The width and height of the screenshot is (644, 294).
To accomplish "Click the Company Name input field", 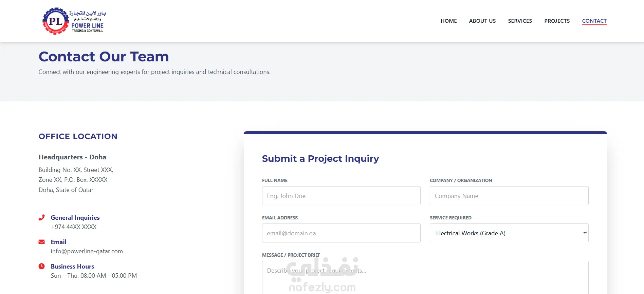I will 509,196.
